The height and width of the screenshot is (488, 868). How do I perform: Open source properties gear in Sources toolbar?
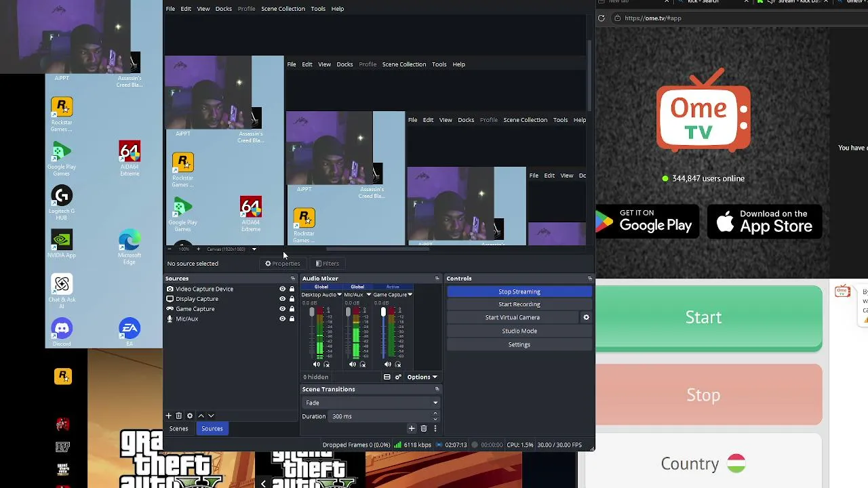tap(190, 415)
